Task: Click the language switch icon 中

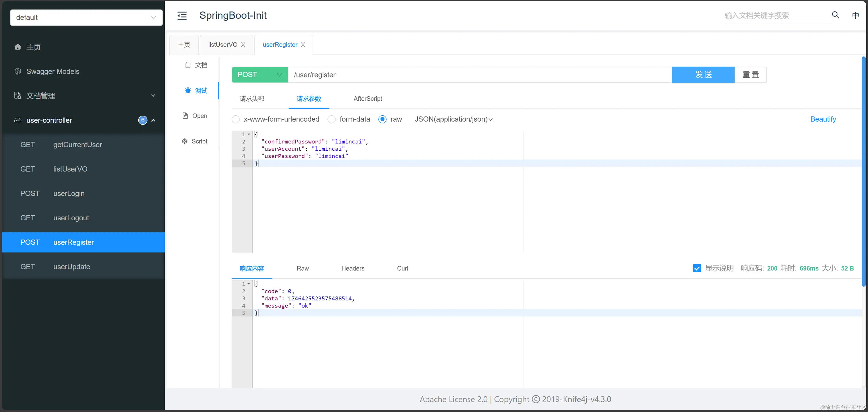Action: click(855, 15)
